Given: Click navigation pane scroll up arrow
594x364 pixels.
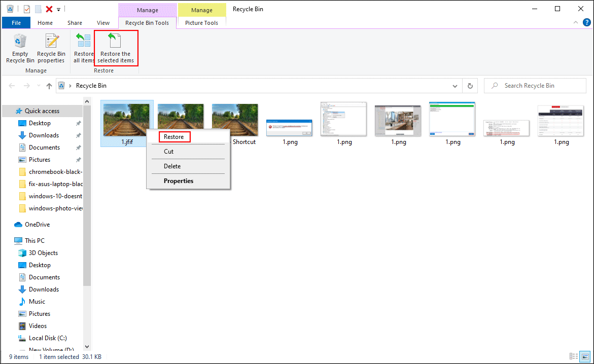Looking at the screenshot, I should pyautogui.click(x=87, y=101).
